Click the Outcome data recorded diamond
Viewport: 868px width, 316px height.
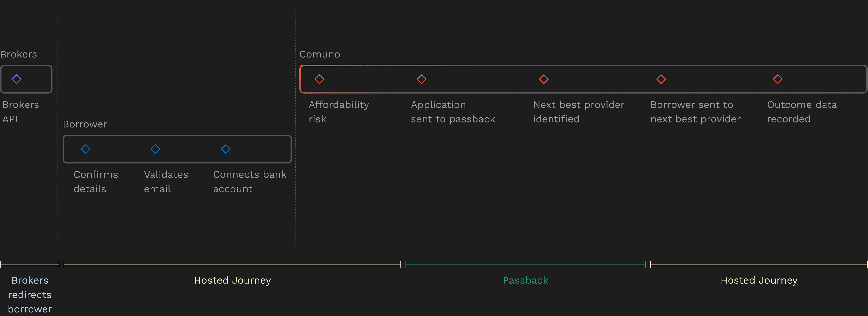[x=778, y=79]
